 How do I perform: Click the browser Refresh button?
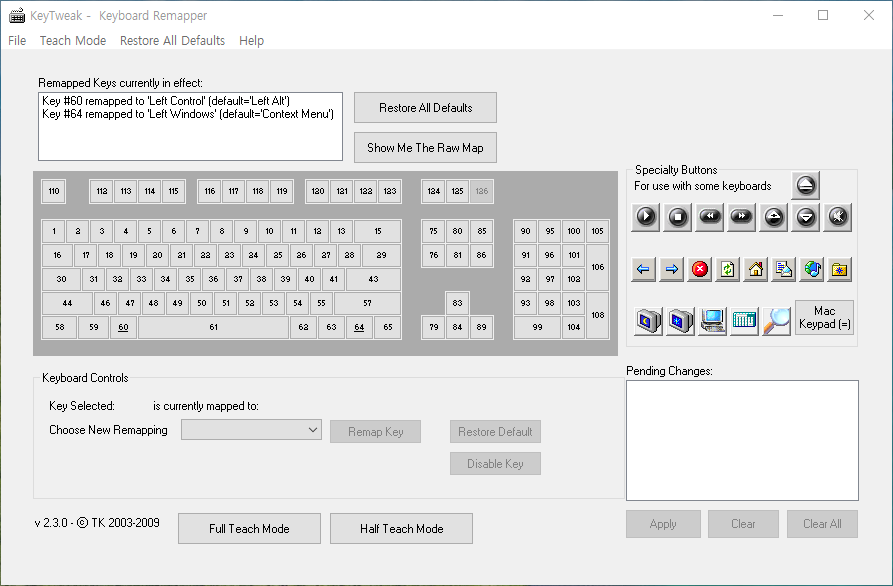[x=728, y=269]
